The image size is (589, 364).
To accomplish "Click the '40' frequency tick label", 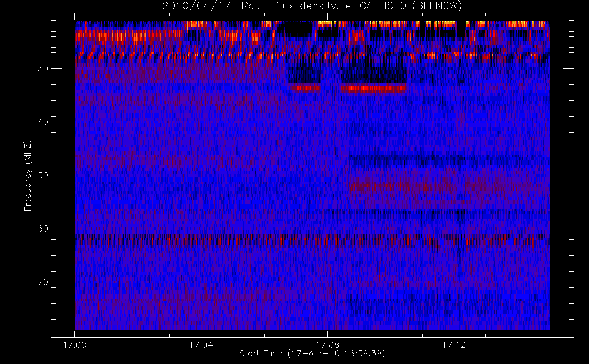I will coord(43,122).
